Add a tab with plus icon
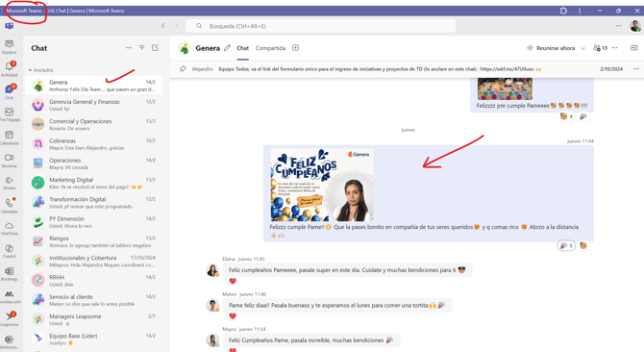The height and width of the screenshot is (352, 644). tap(295, 48)
